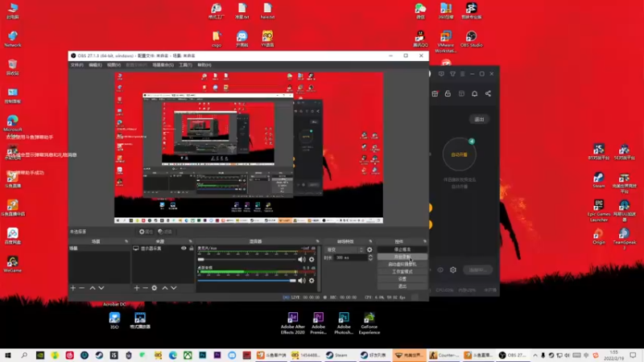Open the Steam desktop shortcut icon
644x362 pixels.
click(x=599, y=180)
